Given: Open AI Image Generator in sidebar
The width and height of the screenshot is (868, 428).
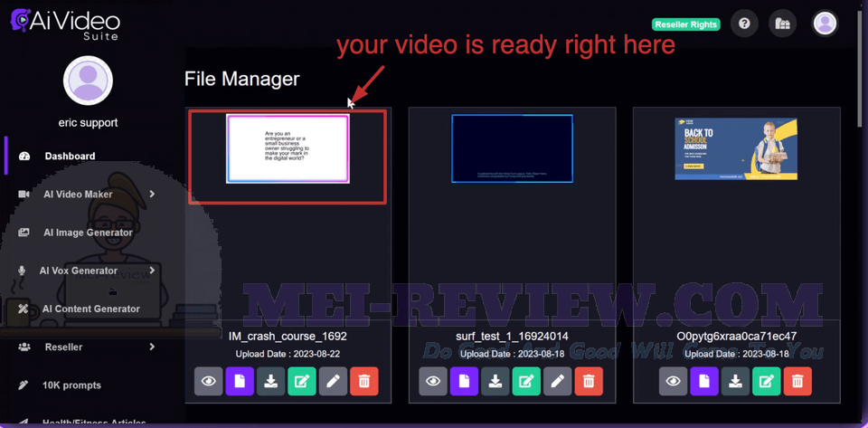Looking at the screenshot, I should point(88,233).
